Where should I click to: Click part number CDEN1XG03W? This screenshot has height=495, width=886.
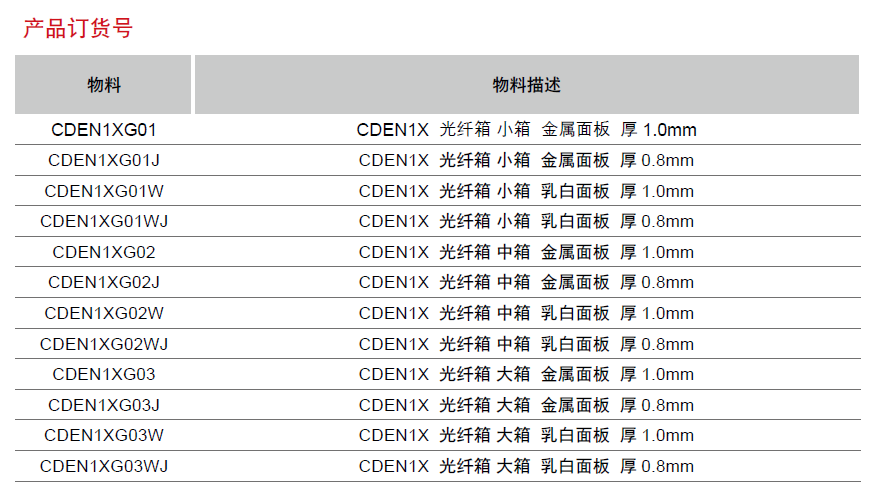coord(103,436)
